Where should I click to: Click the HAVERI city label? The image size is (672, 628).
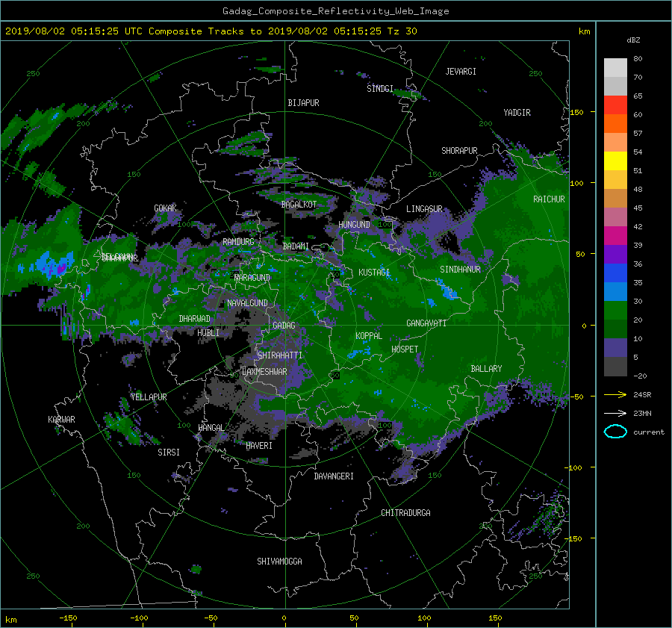[x=259, y=445]
